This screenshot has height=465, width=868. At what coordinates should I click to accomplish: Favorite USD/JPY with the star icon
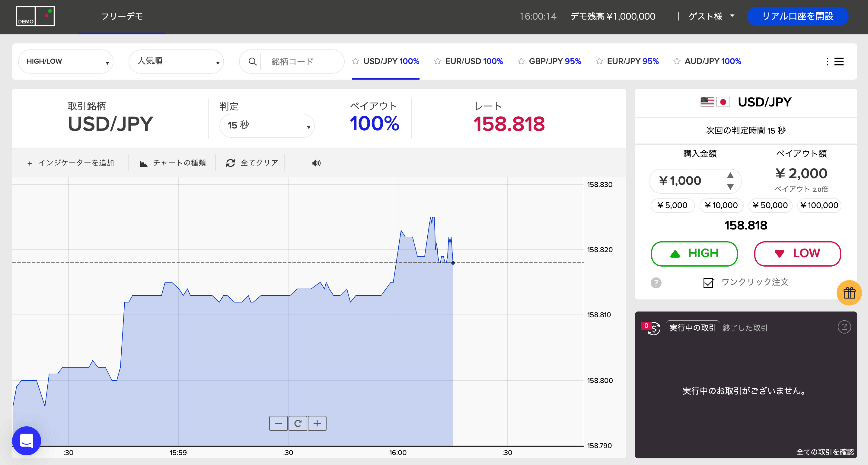pos(355,61)
